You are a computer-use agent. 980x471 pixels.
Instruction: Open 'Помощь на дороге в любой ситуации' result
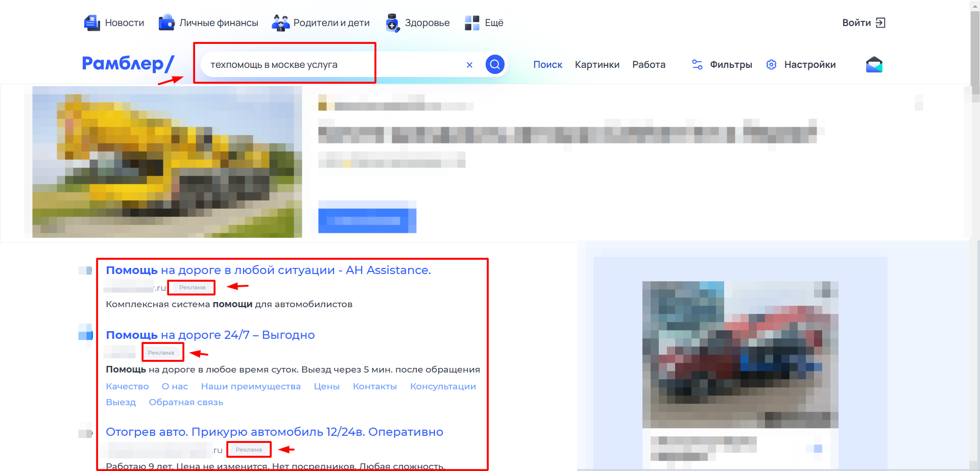268,270
